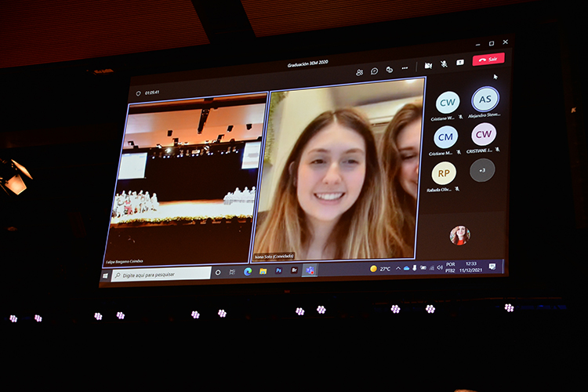
Task: Open the Windows Start menu
Action: 105,276
